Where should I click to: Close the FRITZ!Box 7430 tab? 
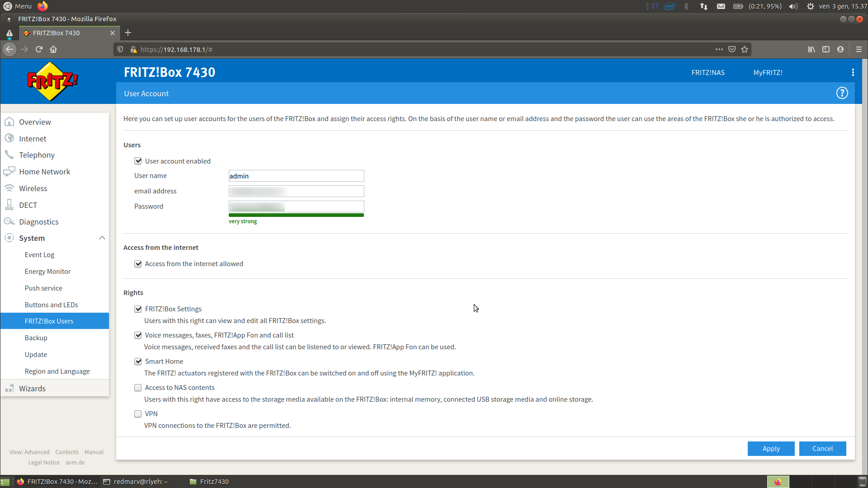click(x=113, y=33)
